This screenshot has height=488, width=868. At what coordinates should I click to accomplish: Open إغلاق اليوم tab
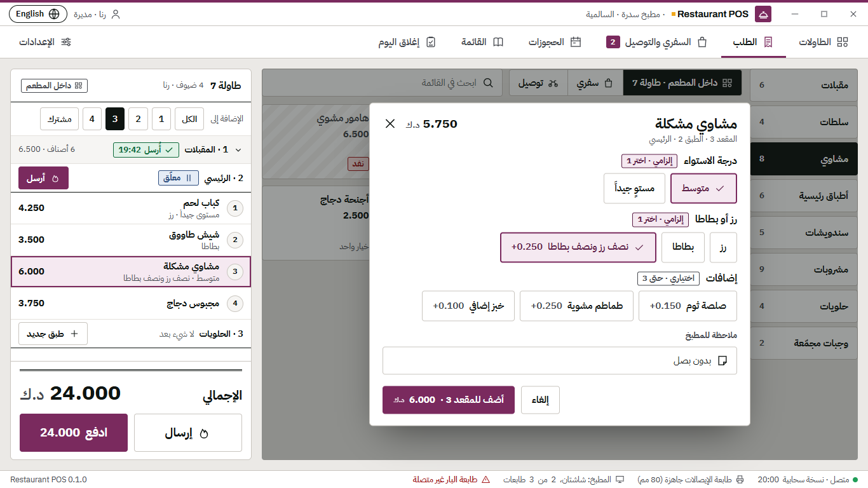pyautogui.click(x=407, y=42)
